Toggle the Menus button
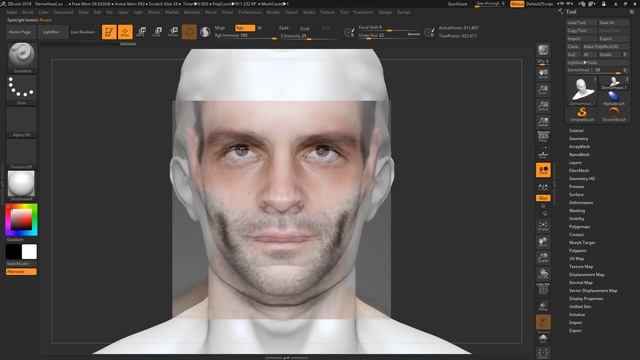 [517, 4]
